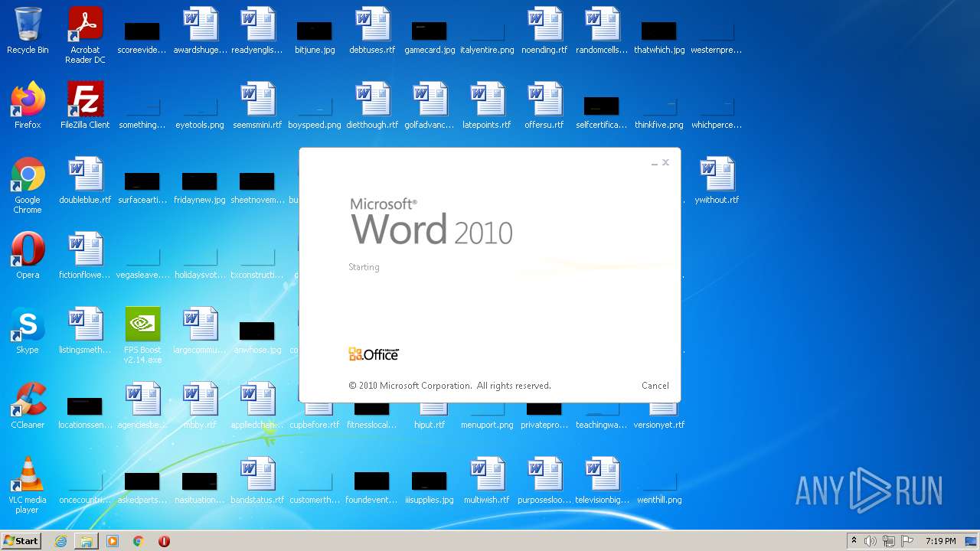
Task: Select the golfadvanc document icon
Action: tap(430, 106)
